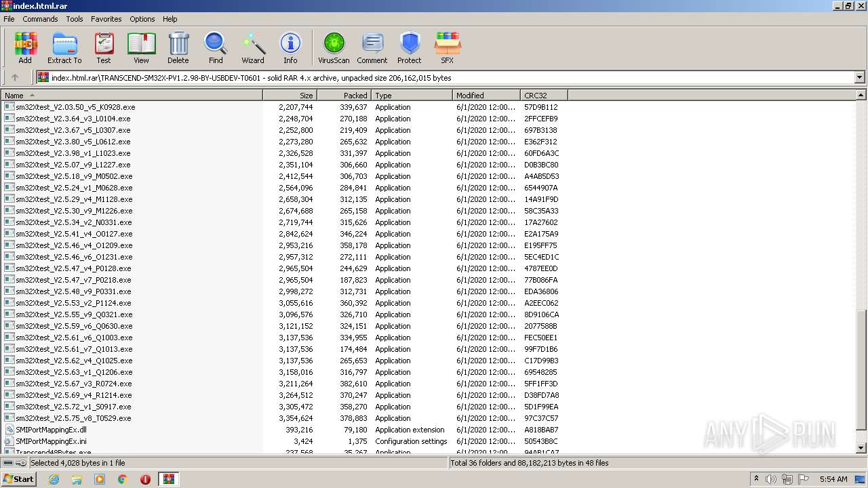Click the Add toolbar icon

(25, 48)
